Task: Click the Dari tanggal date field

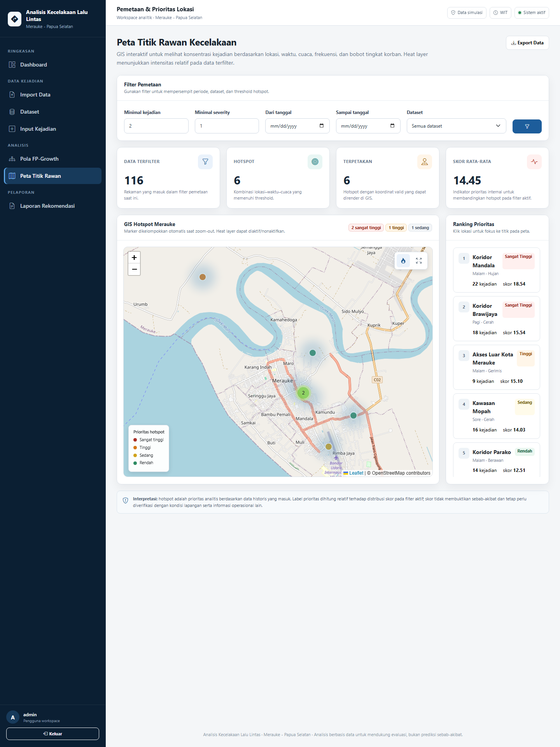Action: 297,126
